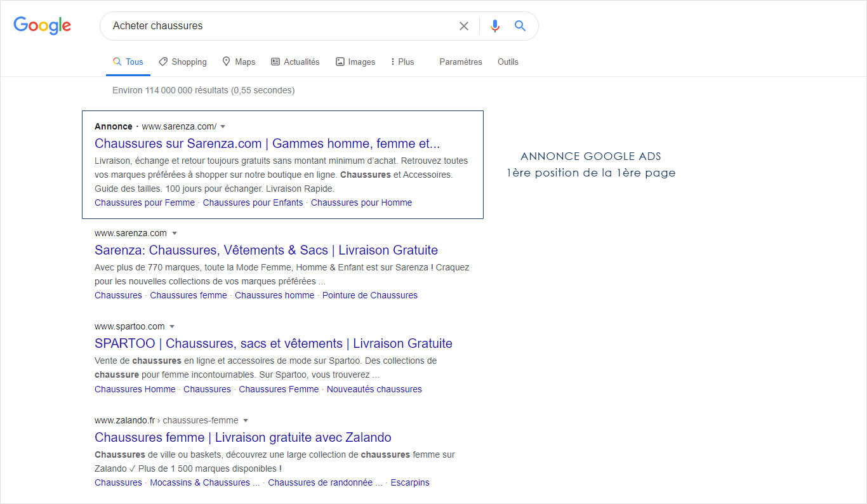Open Chaussures femme Zalando result title
Viewport: 867px width, 504px height.
tap(243, 437)
